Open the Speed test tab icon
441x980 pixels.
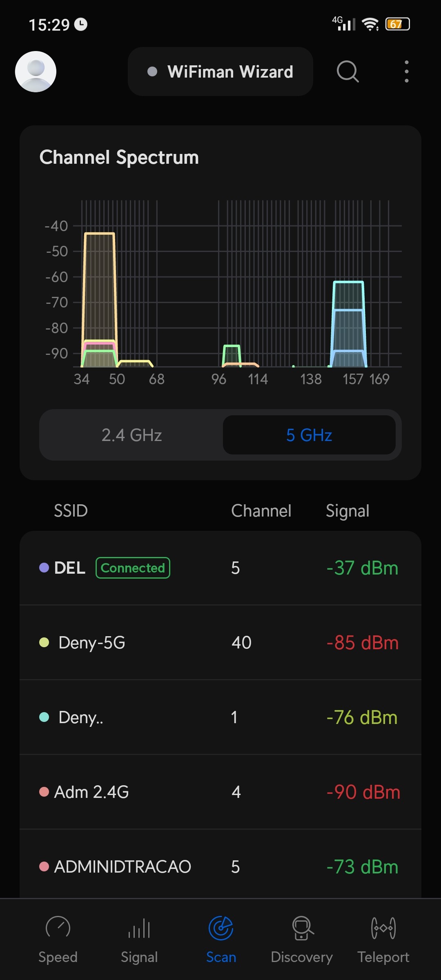(58, 928)
